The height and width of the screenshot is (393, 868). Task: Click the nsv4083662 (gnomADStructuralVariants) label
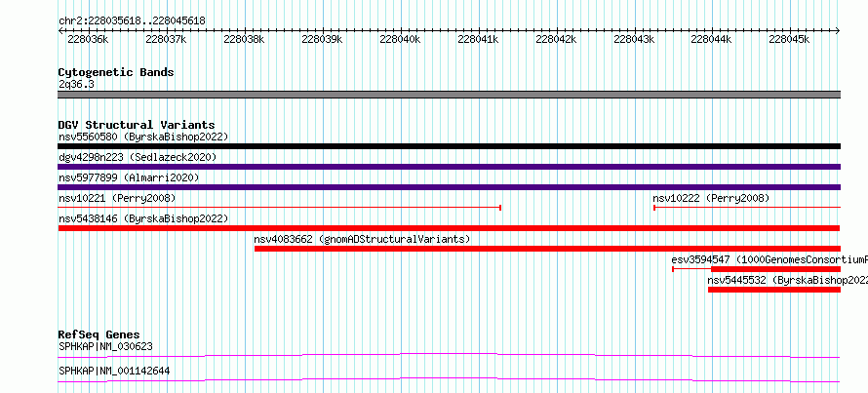click(x=362, y=239)
